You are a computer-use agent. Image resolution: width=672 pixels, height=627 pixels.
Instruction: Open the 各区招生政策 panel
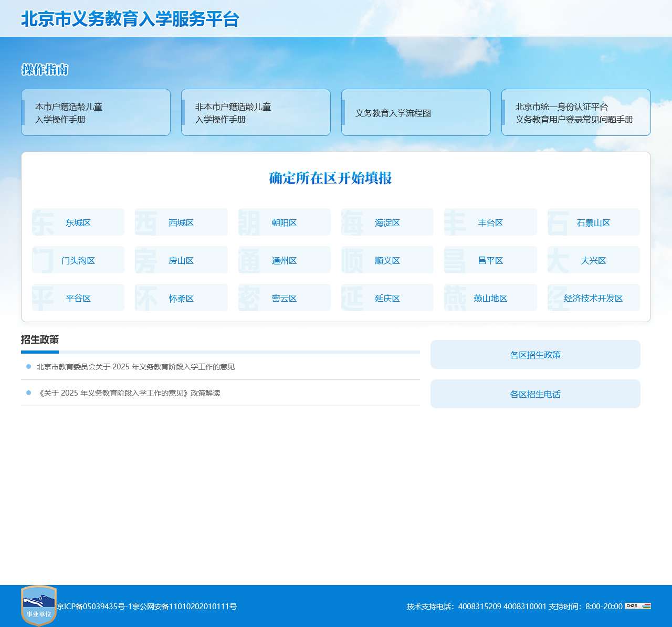pyautogui.click(x=535, y=354)
